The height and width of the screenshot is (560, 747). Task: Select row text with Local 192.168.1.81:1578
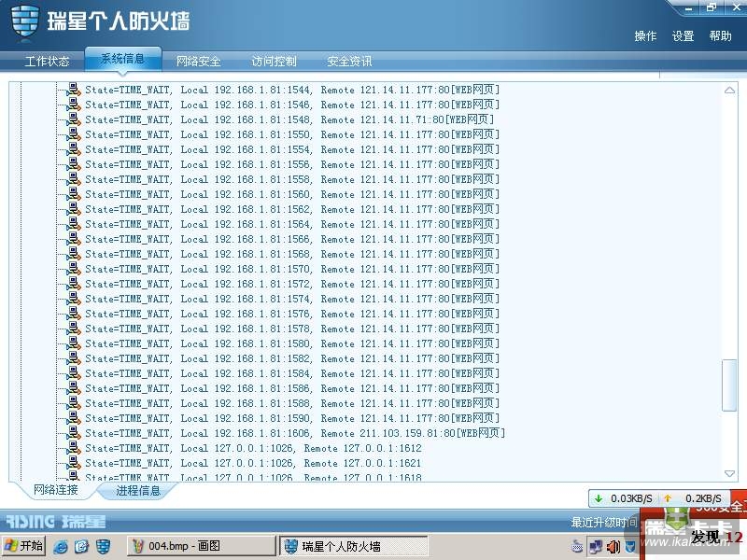pyautogui.click(x=292, y=329)
